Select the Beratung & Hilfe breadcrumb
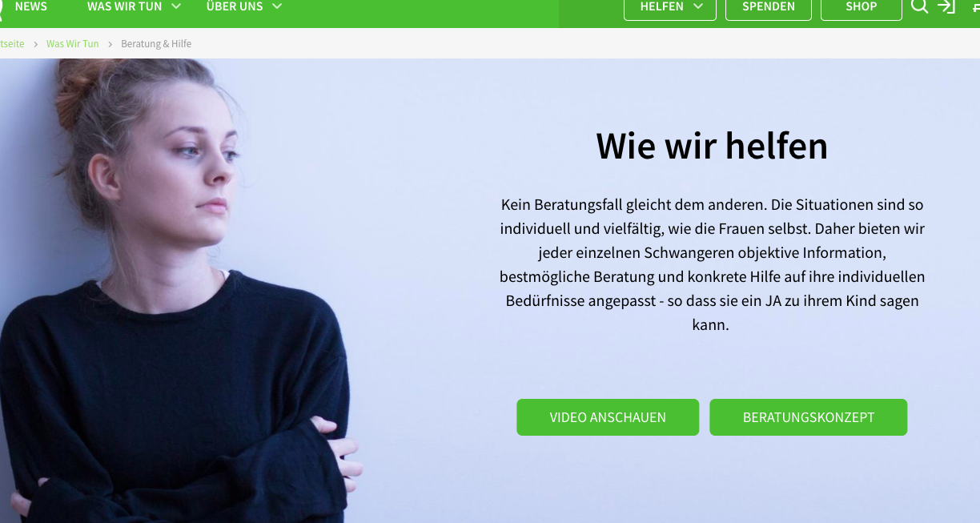The image size is (980, 523). 156,44
